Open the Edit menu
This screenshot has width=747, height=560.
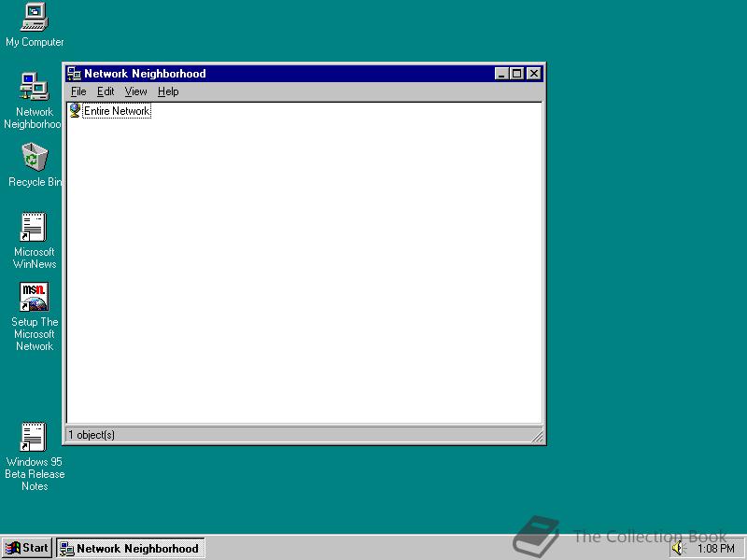(x=106, y=91)
